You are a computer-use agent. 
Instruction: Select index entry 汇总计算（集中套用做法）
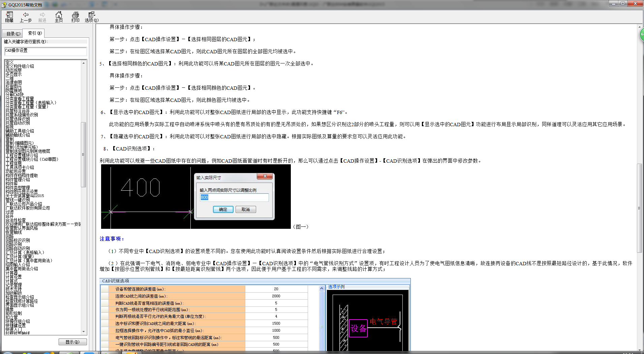[x=29, y=261]
